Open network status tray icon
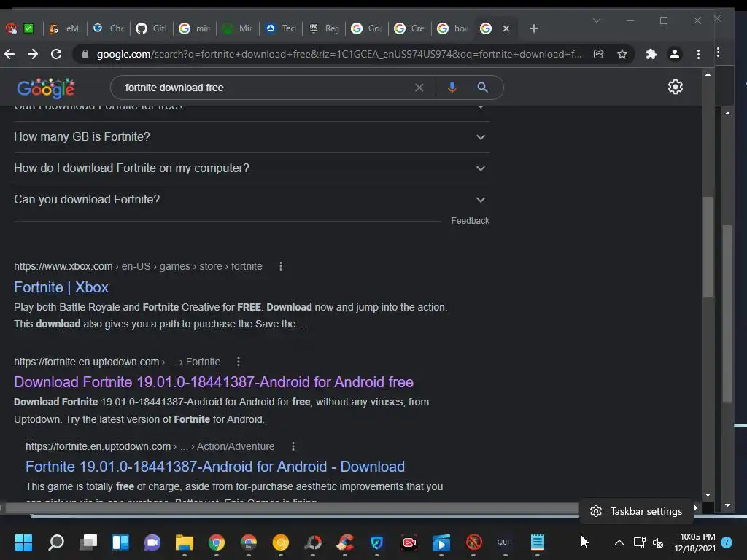Image resolution: width=747 pixels, height=560 pixels. pyautogui.click(x=639, y=542)
